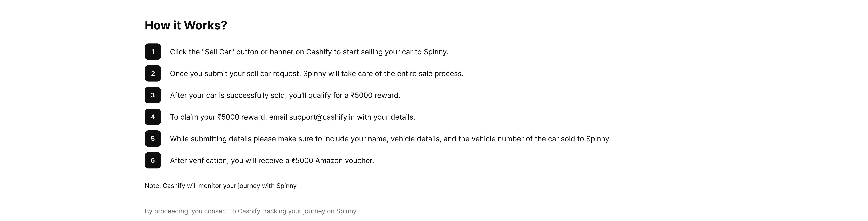The height and width of the screenshot is (221, 868).
Task: Click the step 6 number badge
Action: pos(153,160)
